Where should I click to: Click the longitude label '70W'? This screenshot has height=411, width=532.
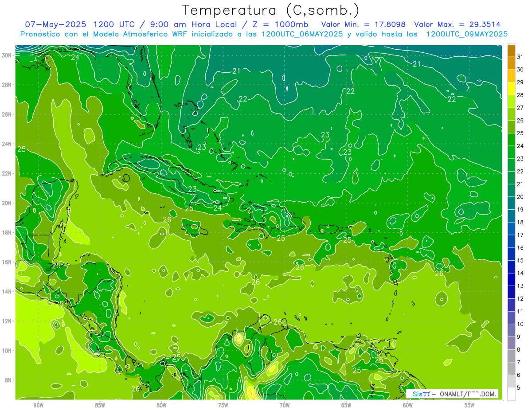click(285, 405)
